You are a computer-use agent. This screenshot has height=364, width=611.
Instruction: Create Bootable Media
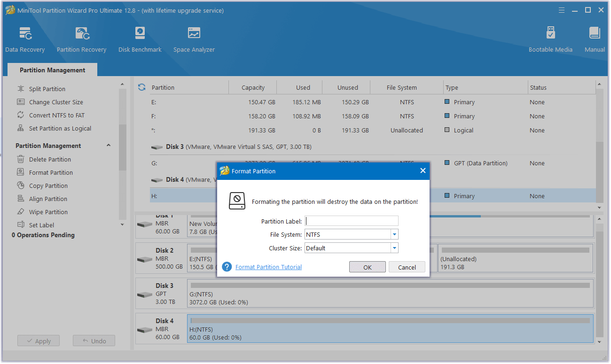point(550,39)
